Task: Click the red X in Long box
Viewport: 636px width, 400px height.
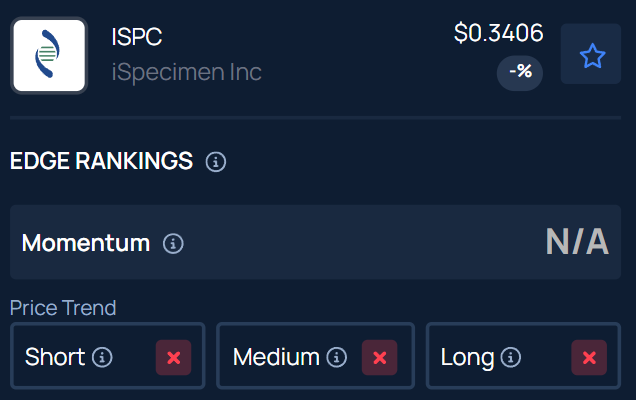Action: (x=589, y=357)
